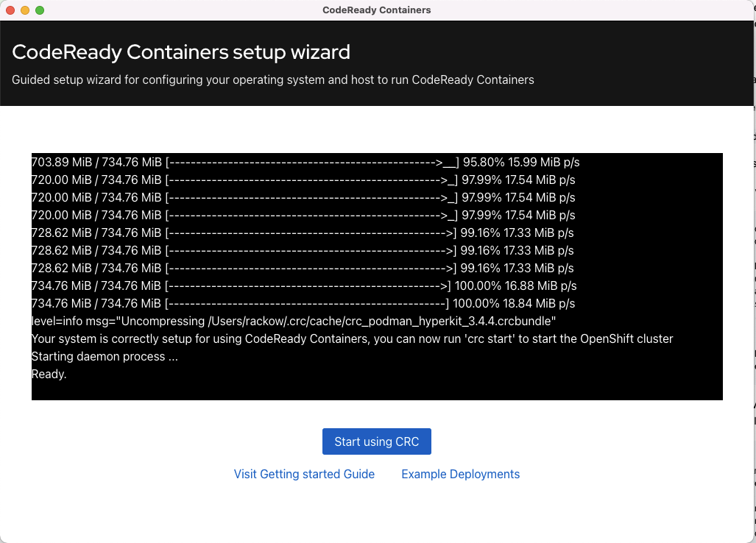Click the Starting daemon process log line
756x543 pixels.
click(x=105, y=357)
